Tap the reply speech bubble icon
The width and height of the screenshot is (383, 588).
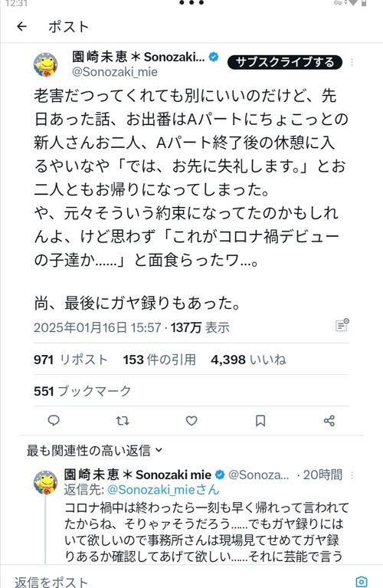(x=54, y=420)
